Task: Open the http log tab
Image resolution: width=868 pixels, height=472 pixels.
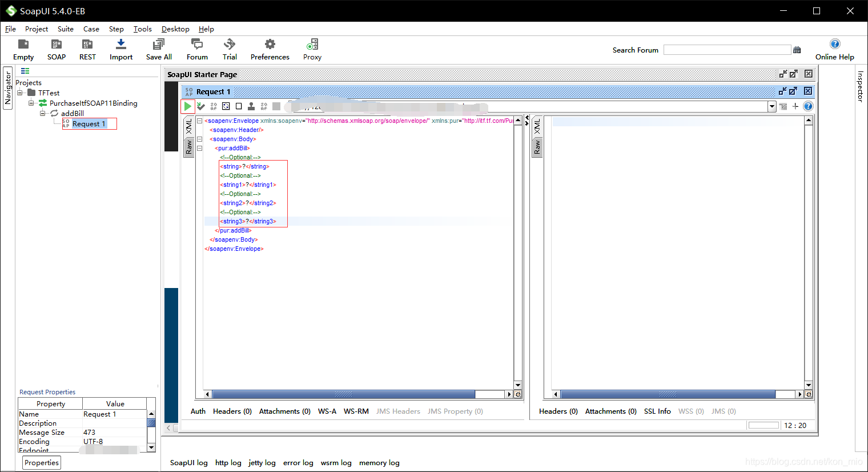Action: 228,462
